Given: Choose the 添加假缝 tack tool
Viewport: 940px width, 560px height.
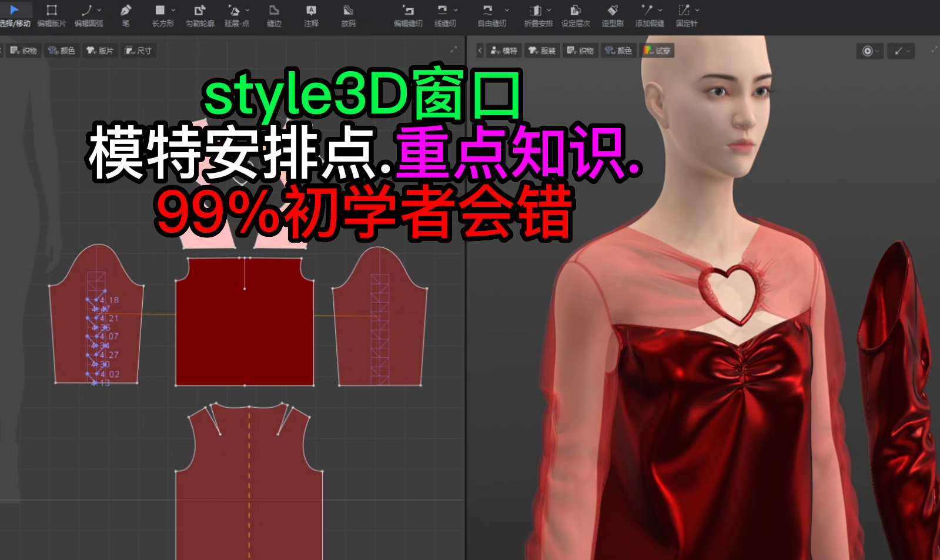Looking at the screenshot, I should (648, 15).
